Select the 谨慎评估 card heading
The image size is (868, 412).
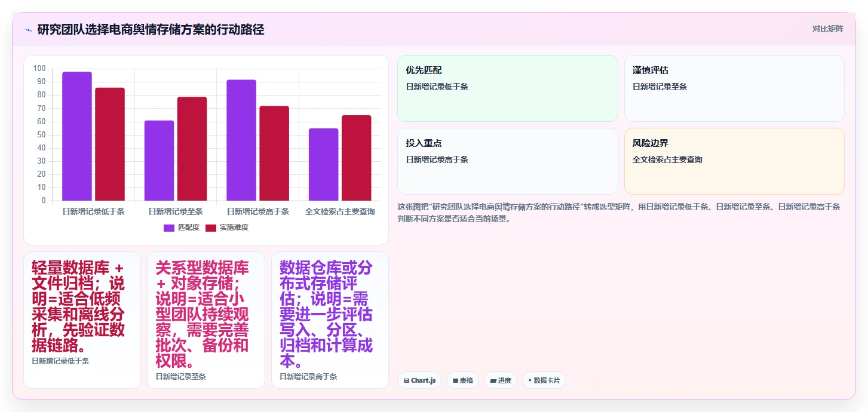pyautogui.click(x=651, y=70)
